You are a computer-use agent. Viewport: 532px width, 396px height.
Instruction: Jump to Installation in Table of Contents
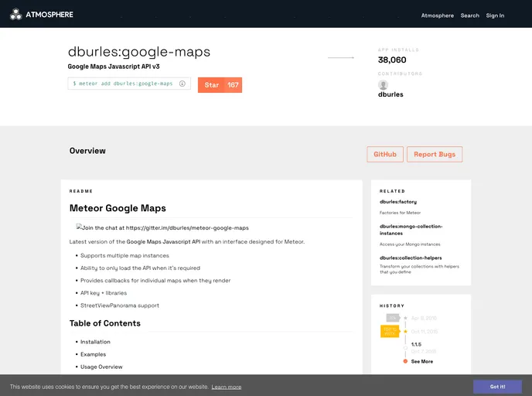click(x=95, y=342)
